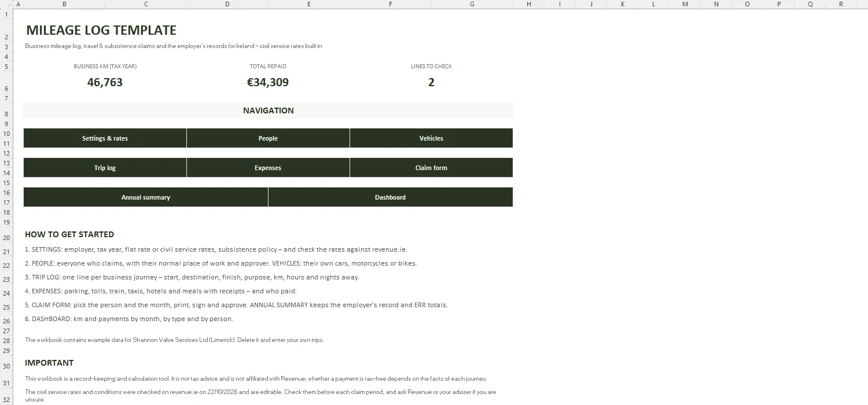Open the Settings & rates sheet
Viewport: 868px width, 405px height.
pos(105,138)
